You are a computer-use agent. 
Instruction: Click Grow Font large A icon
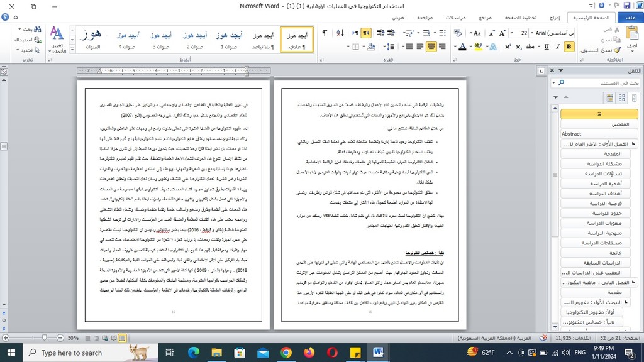tap(502, 33)
